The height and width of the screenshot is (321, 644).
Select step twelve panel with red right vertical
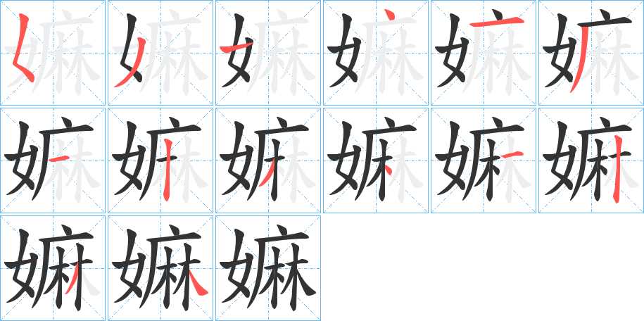(591, 160)
